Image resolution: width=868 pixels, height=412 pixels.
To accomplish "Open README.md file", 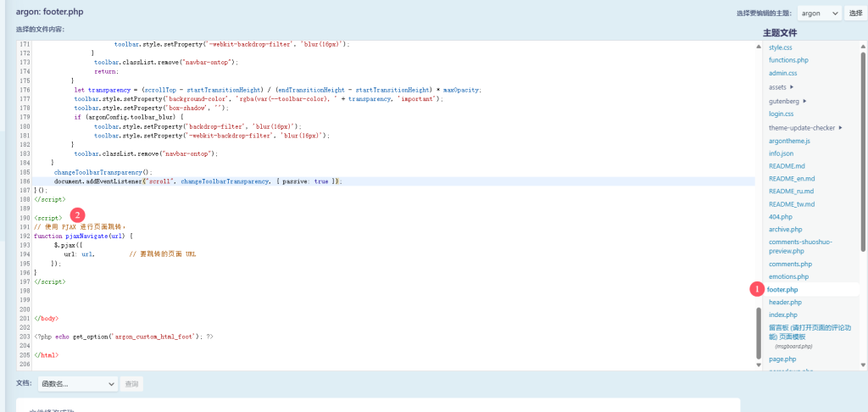I will [x=787, y=165].
